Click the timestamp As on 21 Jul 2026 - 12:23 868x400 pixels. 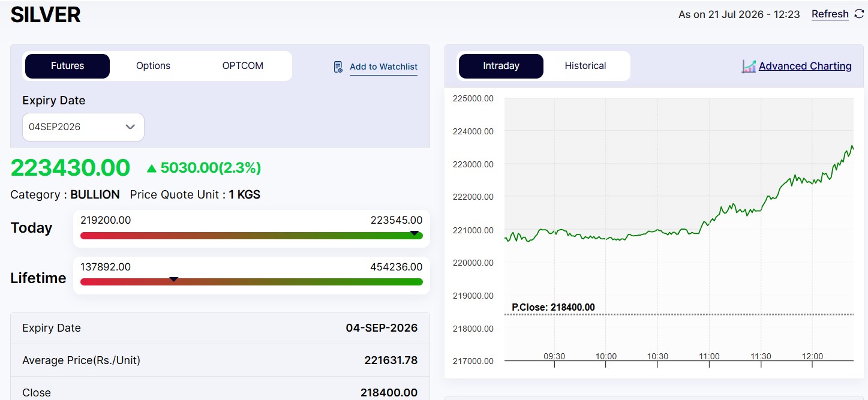739,14
